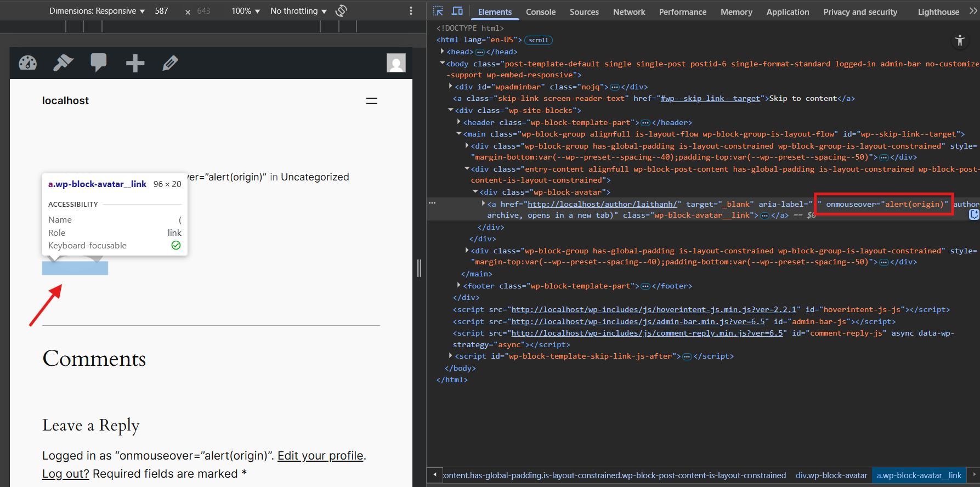Open the author/laithanh href link

(x=602, y=205)
